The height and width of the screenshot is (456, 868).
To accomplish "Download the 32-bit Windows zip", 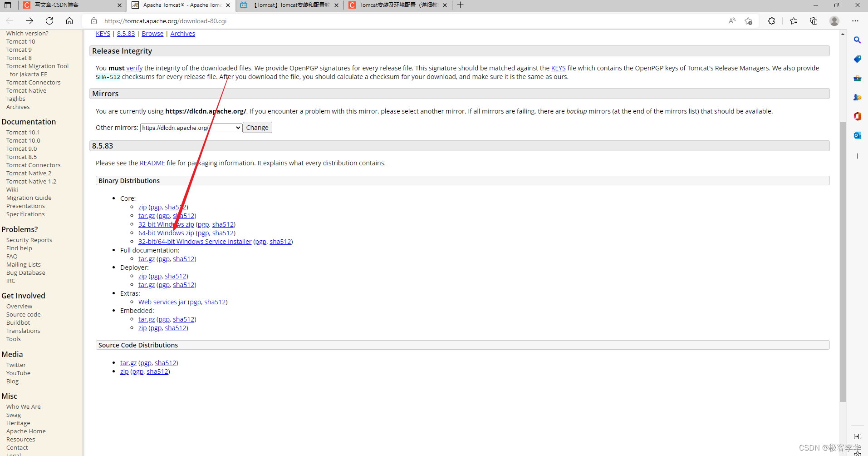I will pyautogui.click(x=166, y=224).
